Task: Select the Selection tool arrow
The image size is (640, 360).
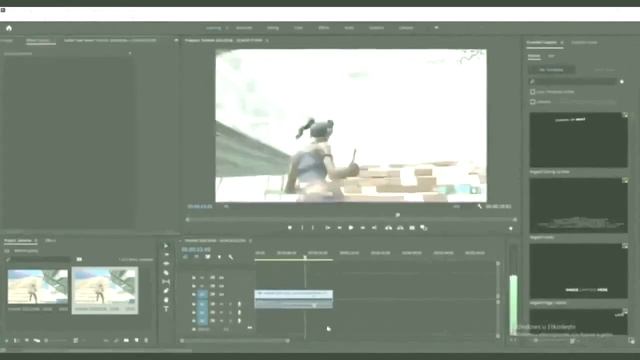Action: [166, 246]
